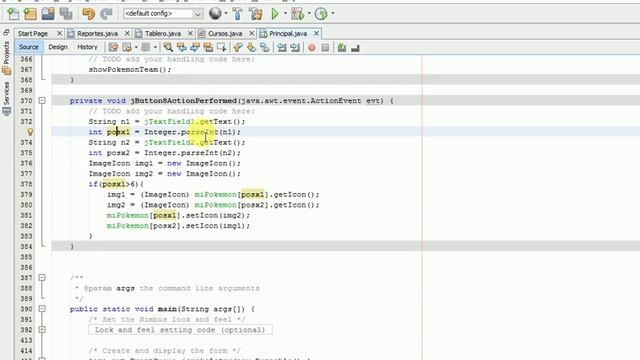Collapse the Javadoc comment fold at line 387

point(42,278)
